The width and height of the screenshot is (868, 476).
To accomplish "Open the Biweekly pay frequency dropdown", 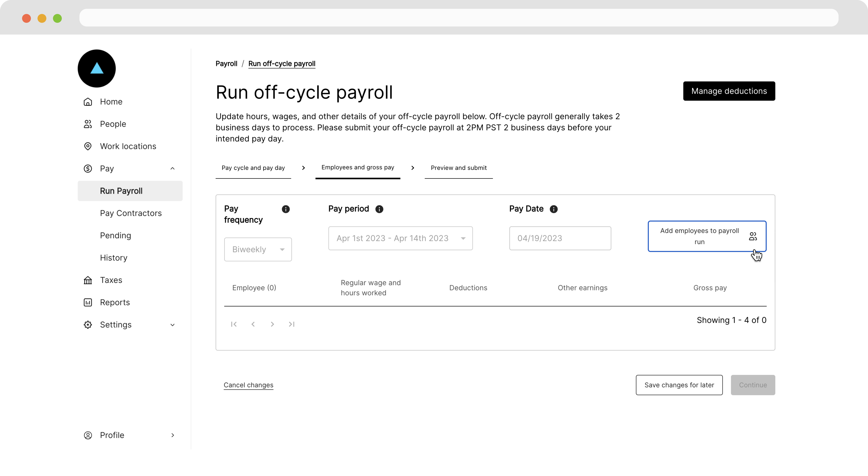I will (258, 249).
